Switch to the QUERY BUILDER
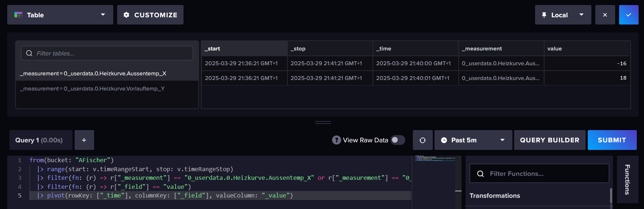 coord(550,140)
